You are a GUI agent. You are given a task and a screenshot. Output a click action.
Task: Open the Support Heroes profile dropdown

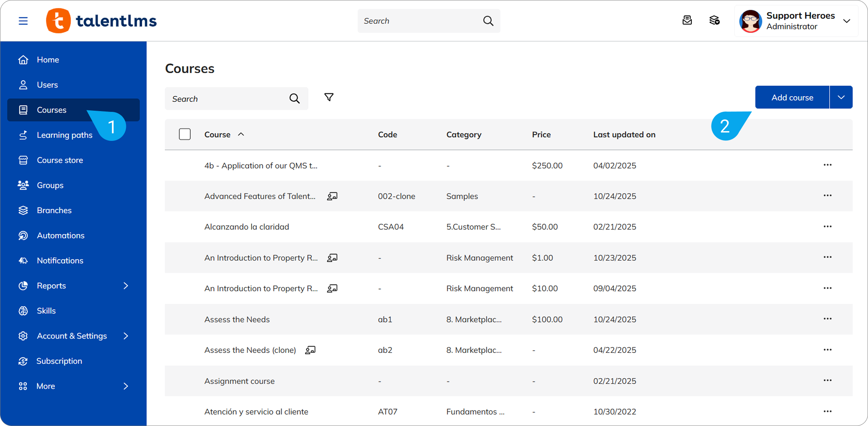coord(846,21)
